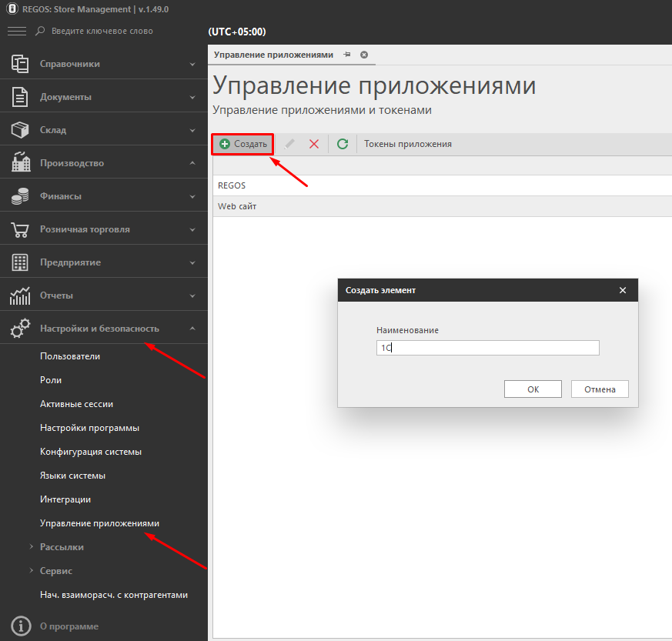Expand the Сервис tree arrow
This screenshot has width=672, height=641.
(32, 570)
